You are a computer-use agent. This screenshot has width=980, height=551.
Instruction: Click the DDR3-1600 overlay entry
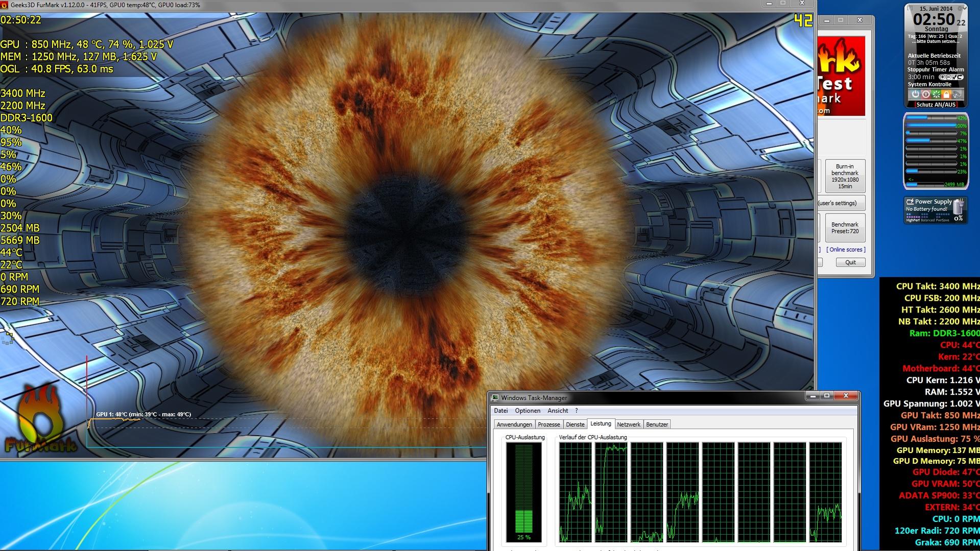[27, 118]
